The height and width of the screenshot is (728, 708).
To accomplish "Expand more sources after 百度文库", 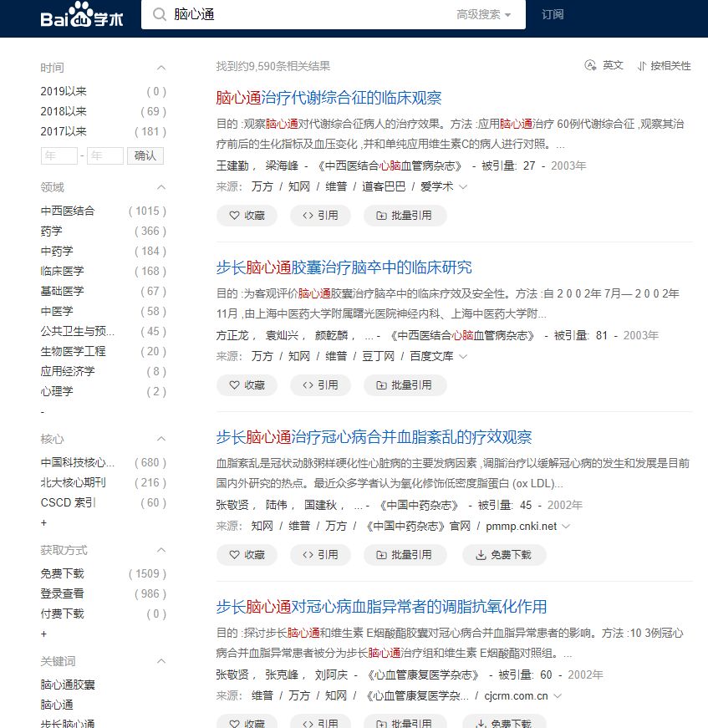I will (x=463, y=357).
